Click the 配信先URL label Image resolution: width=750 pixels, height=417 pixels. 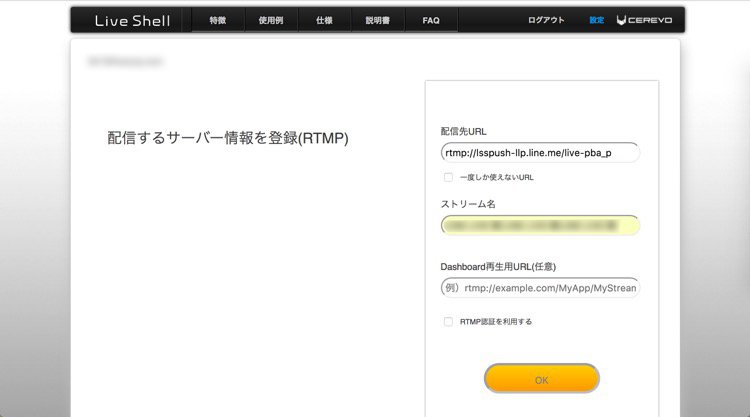coord(463,132)
